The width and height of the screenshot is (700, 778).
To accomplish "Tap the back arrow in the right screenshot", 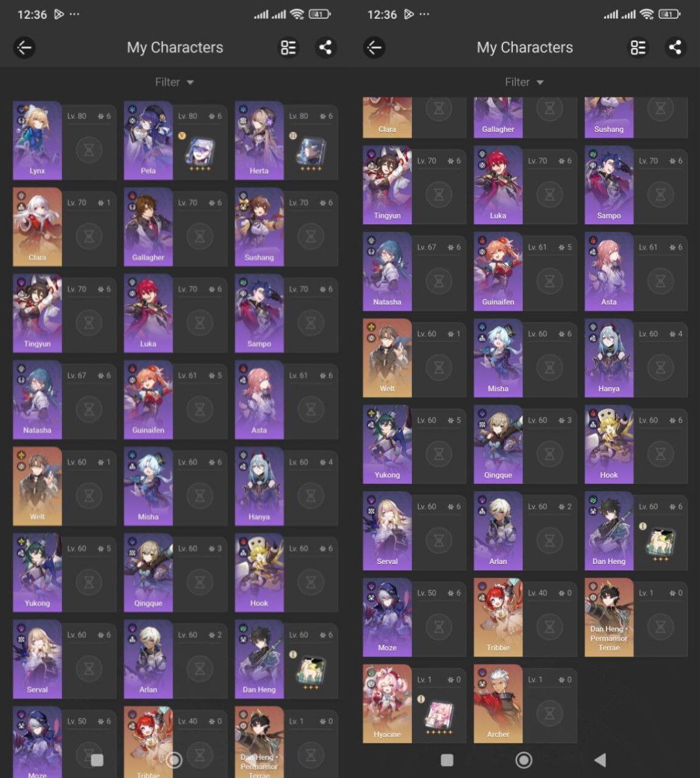I will coord(374,47).
